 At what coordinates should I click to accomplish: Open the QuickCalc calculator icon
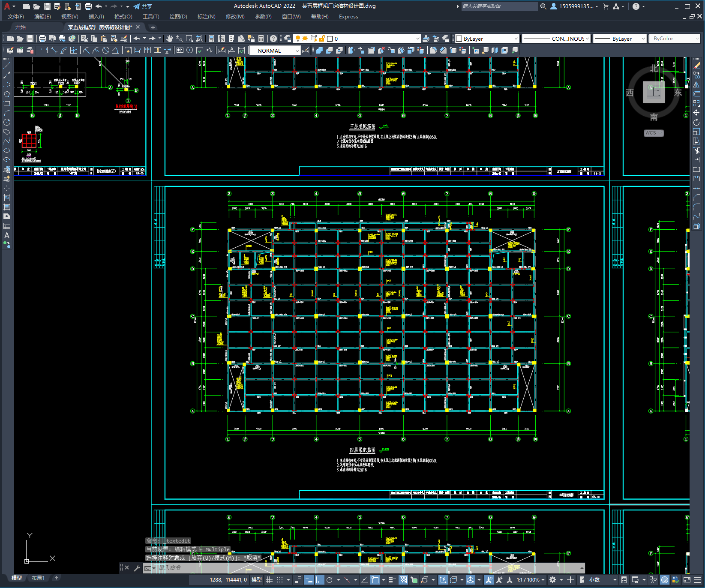(x=261, y=39)
